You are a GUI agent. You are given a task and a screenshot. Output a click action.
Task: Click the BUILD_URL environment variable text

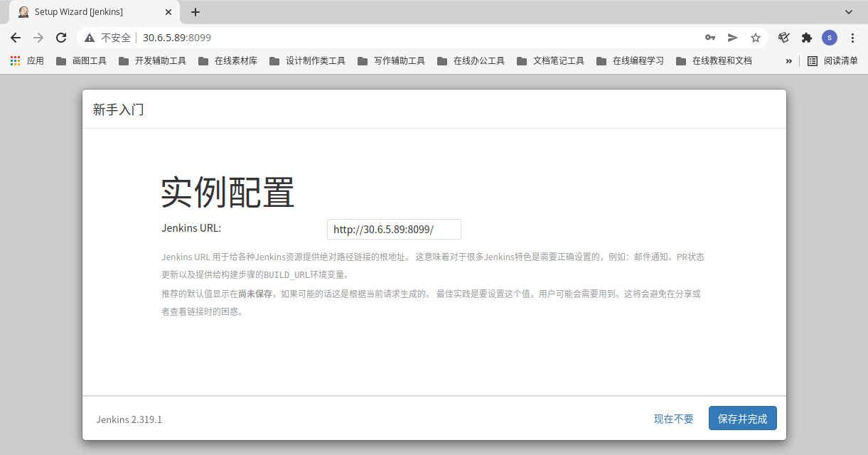[x=286, y=275]
